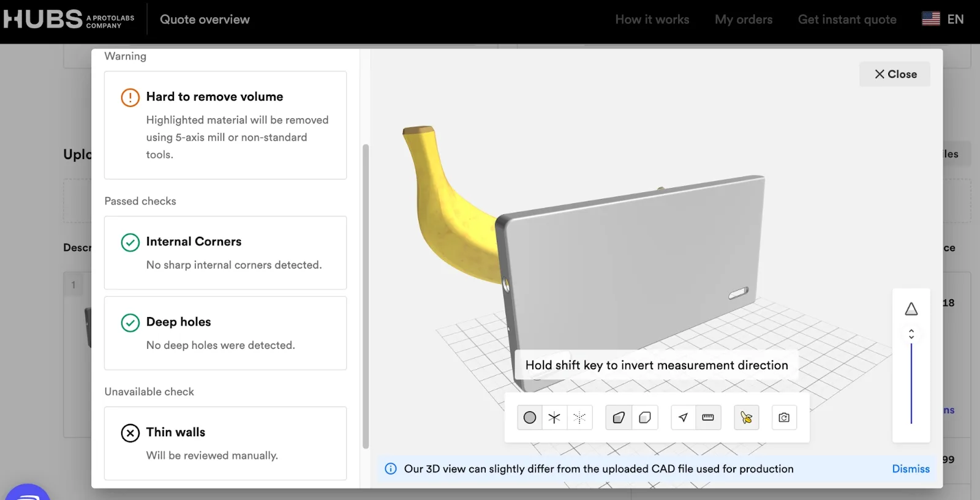Click the 'Warning' section heading
The width and height of the screenshot is (980, 500).
click(125, 56)
